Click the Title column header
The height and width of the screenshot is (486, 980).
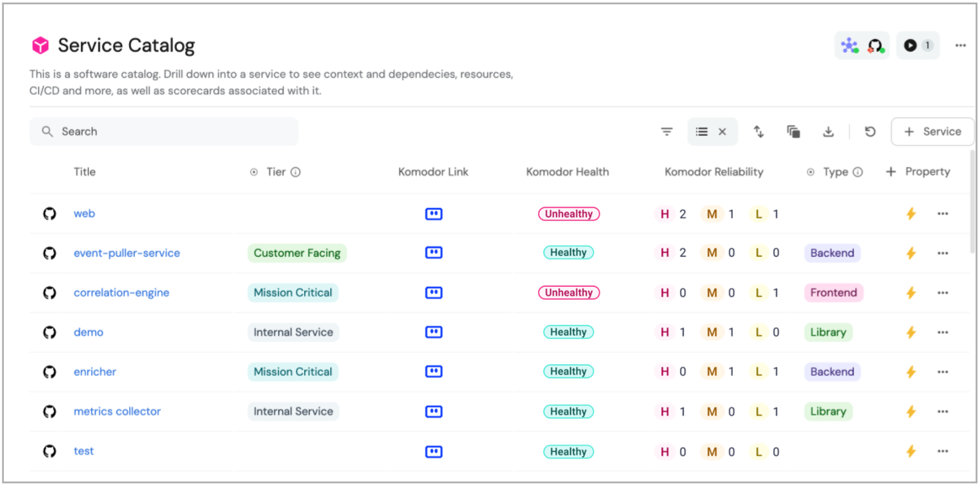(85, 172)
